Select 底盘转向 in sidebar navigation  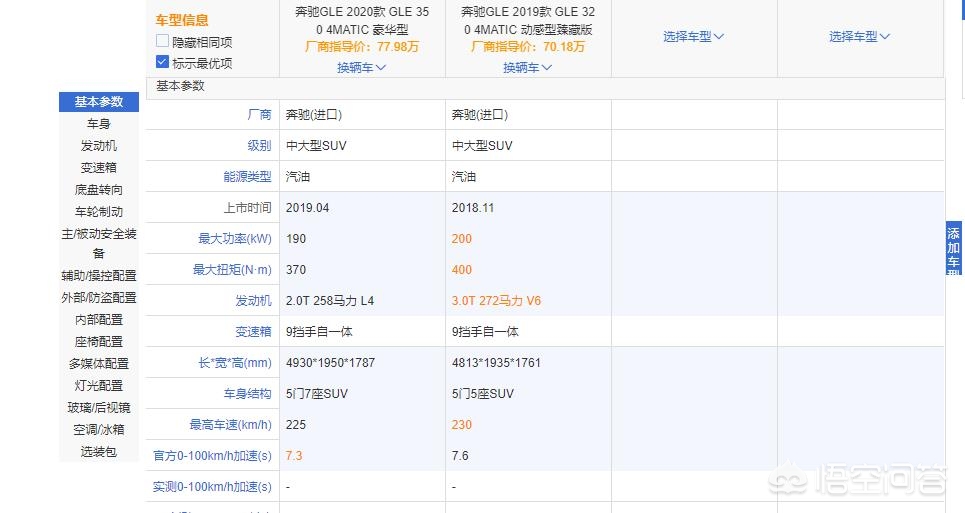click(x=99, y=189)
